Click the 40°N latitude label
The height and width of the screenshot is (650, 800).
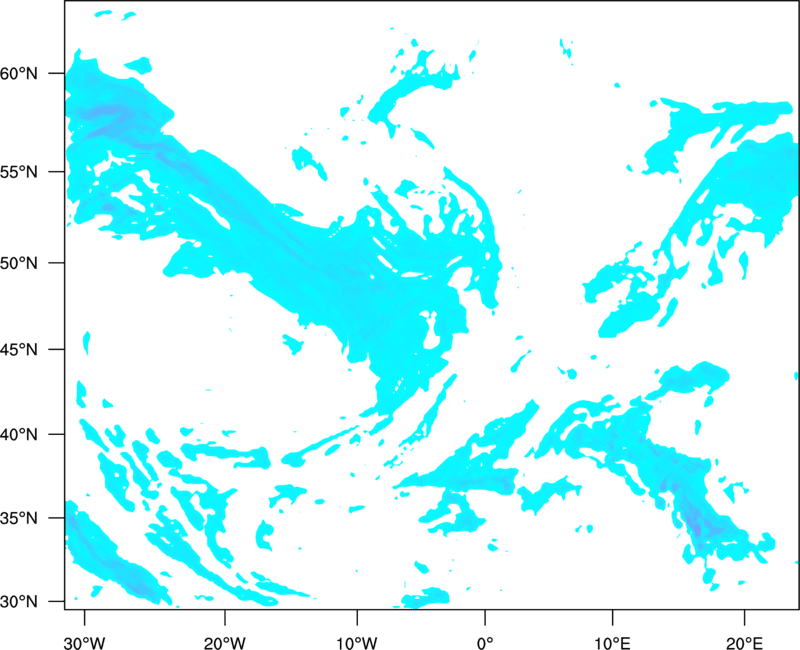click(x=19, y=435)
